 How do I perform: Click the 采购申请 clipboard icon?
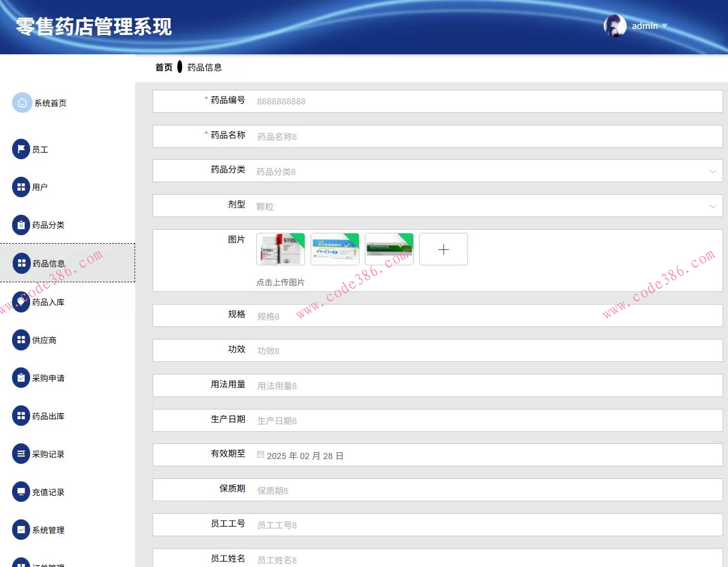(x=21, y=378)
